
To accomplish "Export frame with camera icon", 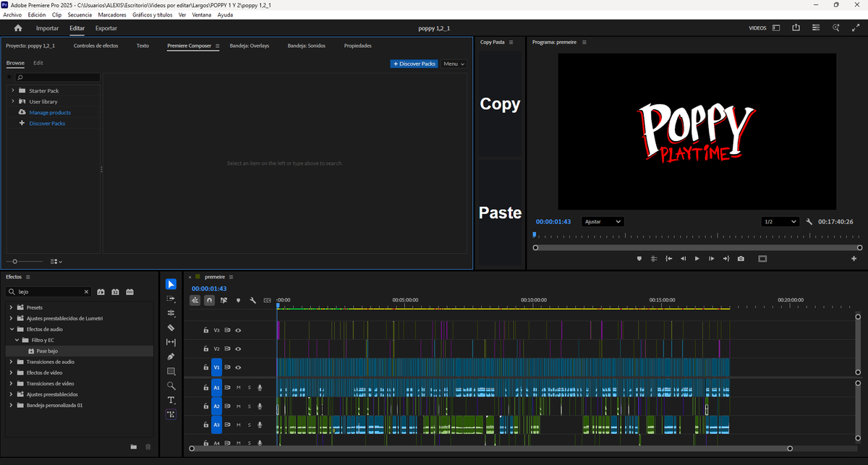I will [x=741, y=258].
